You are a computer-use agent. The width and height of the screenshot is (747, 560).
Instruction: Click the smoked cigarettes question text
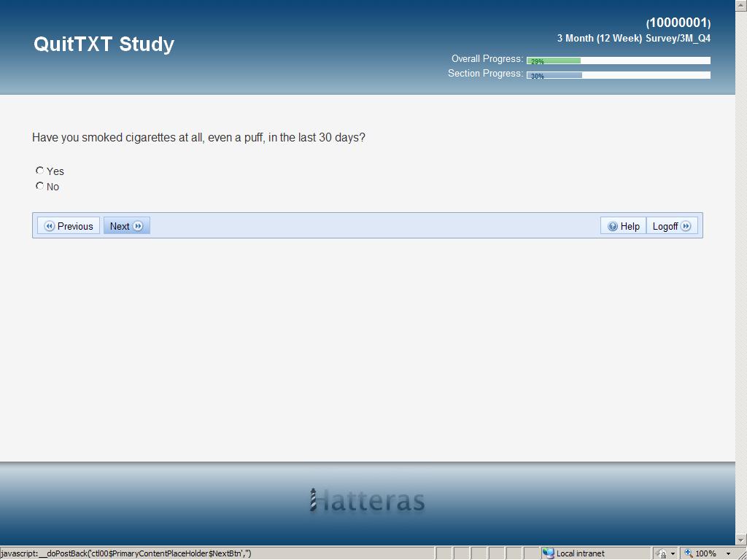[198, 138]
